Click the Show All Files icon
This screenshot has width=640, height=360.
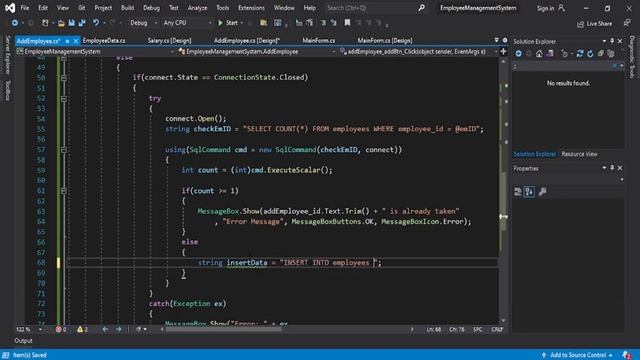pyautogui.click(x=611, y=54)
